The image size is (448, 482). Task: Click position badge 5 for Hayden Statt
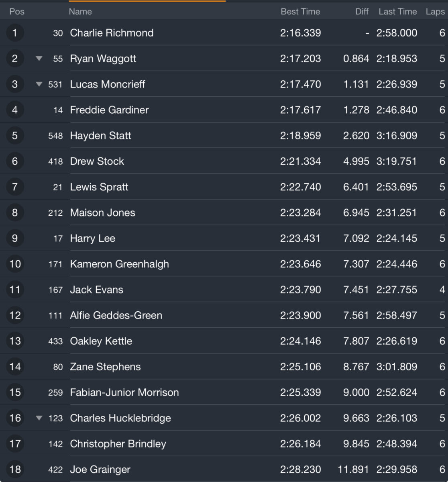click(15, 136)
